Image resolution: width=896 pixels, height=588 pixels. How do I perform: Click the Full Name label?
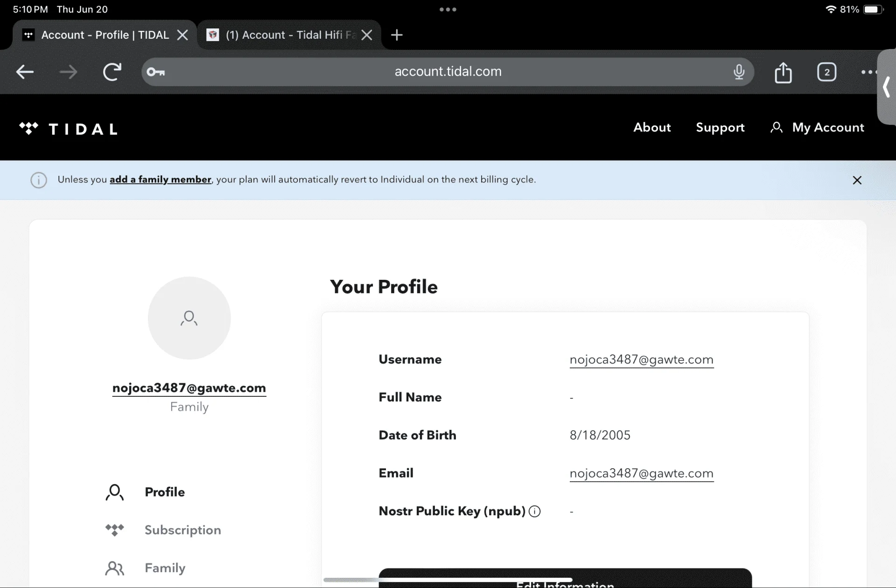tap(410, 397)
